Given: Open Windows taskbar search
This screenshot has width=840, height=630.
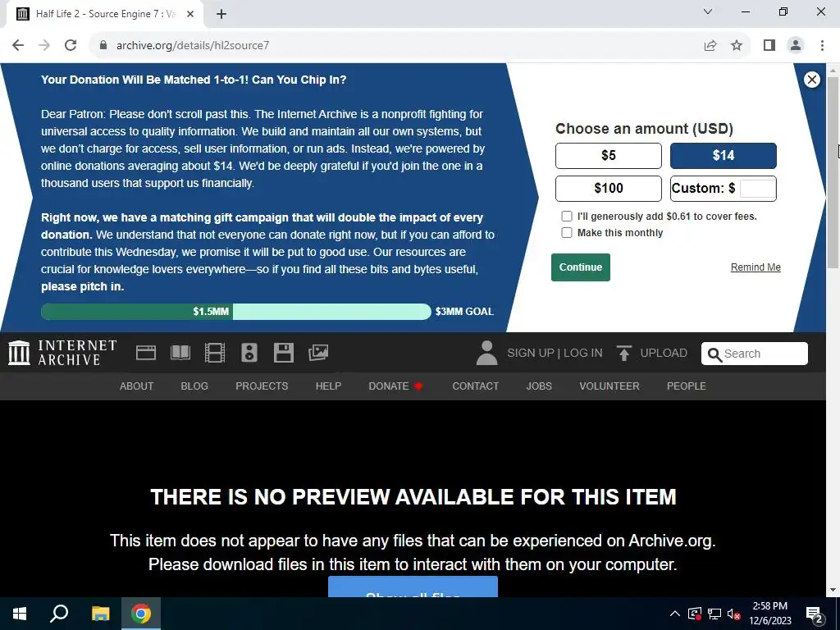Looking at the screenshot, I should click(59, 614).
